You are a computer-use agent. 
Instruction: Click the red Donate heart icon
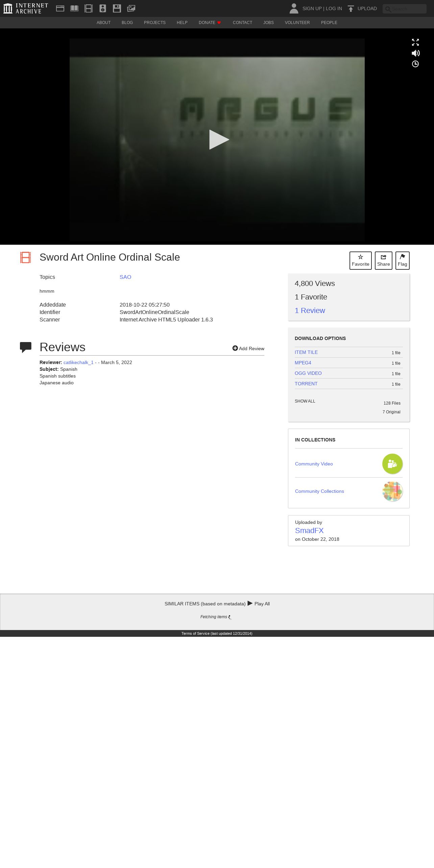tap(219, 23)
